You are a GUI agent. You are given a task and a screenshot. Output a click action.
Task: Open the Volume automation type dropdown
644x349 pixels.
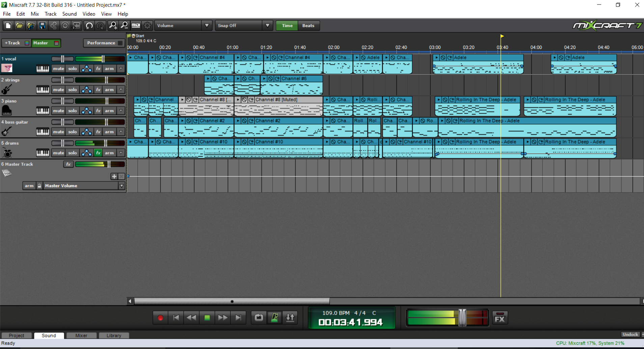point(207,26)
